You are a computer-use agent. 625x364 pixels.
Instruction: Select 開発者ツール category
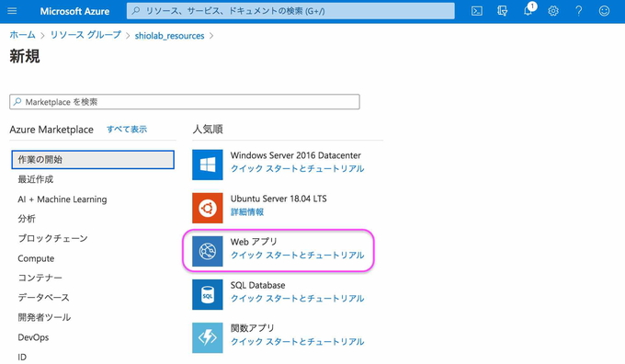[44, 317]
